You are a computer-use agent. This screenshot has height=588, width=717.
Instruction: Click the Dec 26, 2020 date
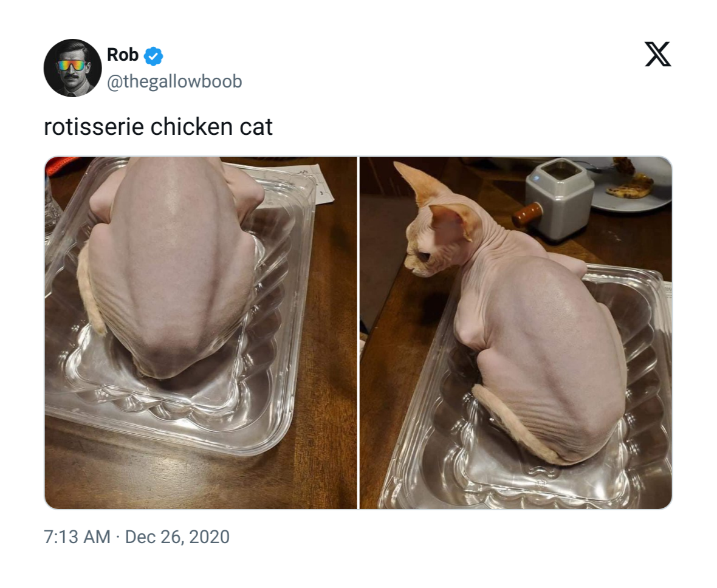[177, 537]
